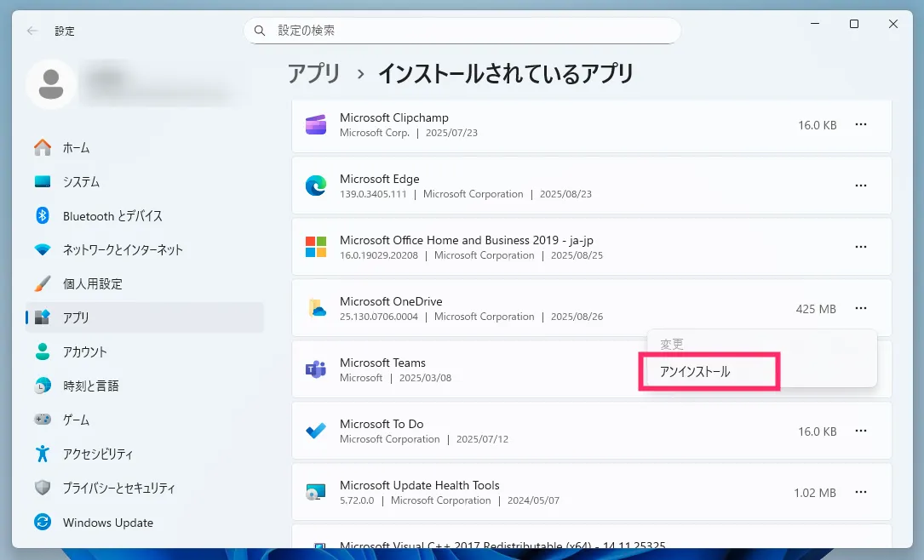The width and height of the screenshot is (924, 560).
Task: Maximize the Settings window
Action: pos(854,24)
